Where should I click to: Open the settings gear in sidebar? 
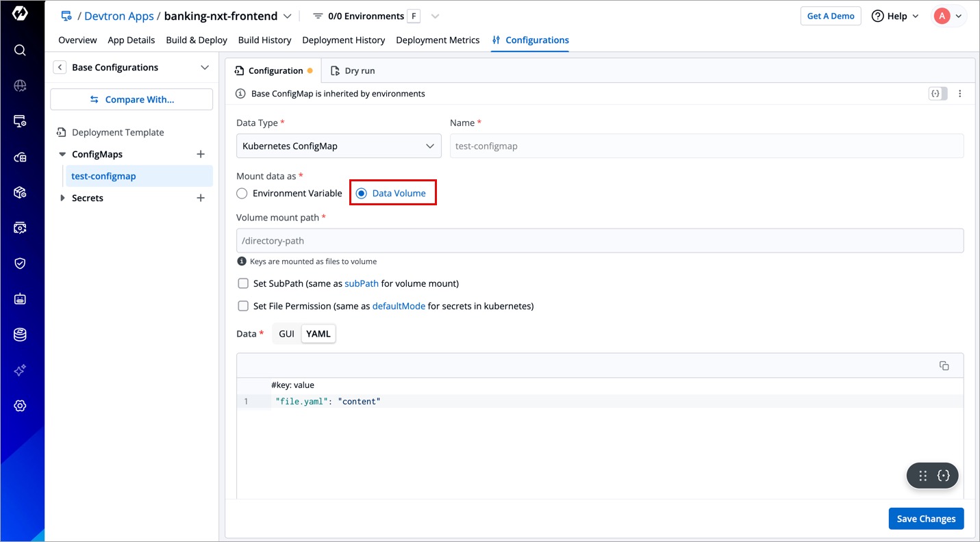20,406
